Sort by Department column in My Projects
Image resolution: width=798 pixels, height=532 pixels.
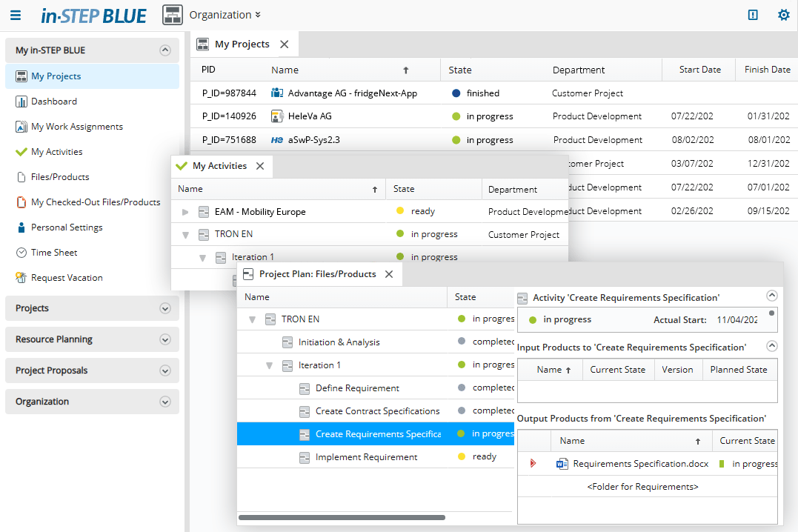click(578, 70)
